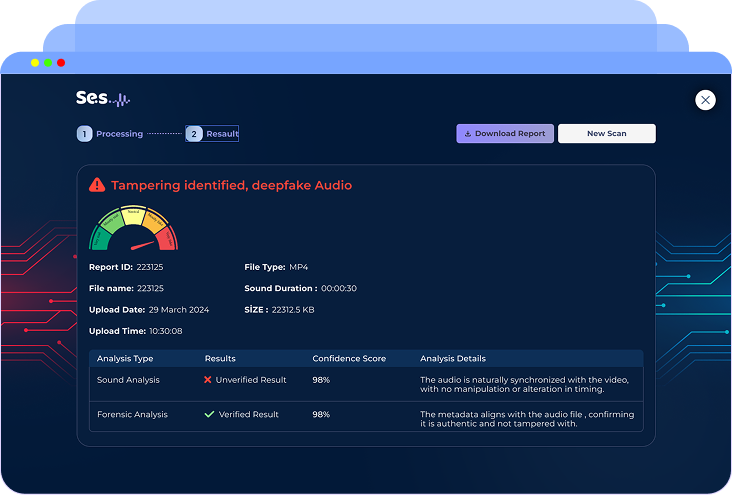This screenshot has height=495, width=732.
Task: Close the result panel with the X button
Action: click(x=705, y=100)
